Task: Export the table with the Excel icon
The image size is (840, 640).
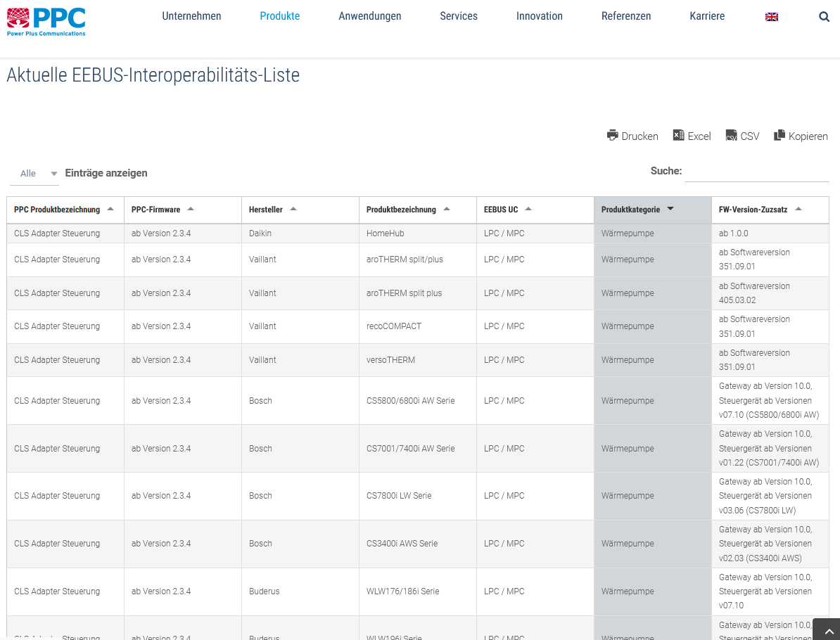Action: pos(678,136)
